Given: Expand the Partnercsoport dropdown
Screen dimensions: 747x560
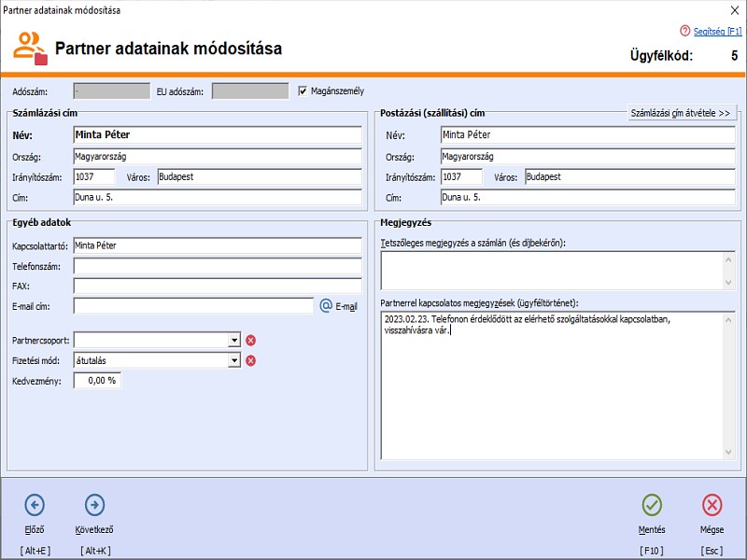Looking at the screenshot, I should (x=234, y=341).
